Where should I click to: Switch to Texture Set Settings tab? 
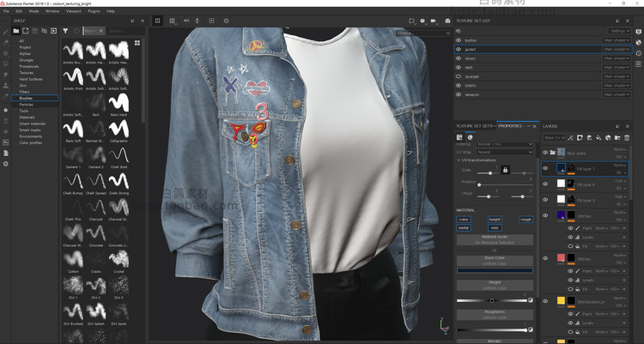[x=474, y=126]
